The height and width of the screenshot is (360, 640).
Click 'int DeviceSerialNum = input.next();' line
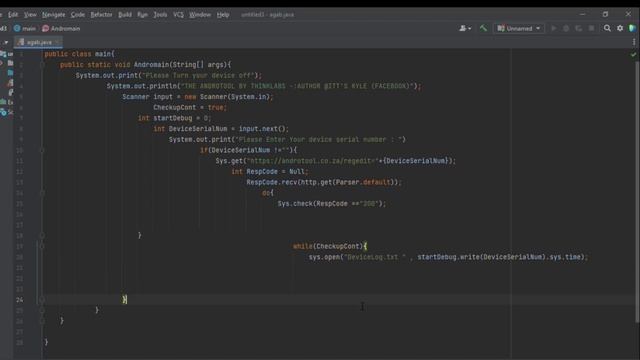[221, 129]
